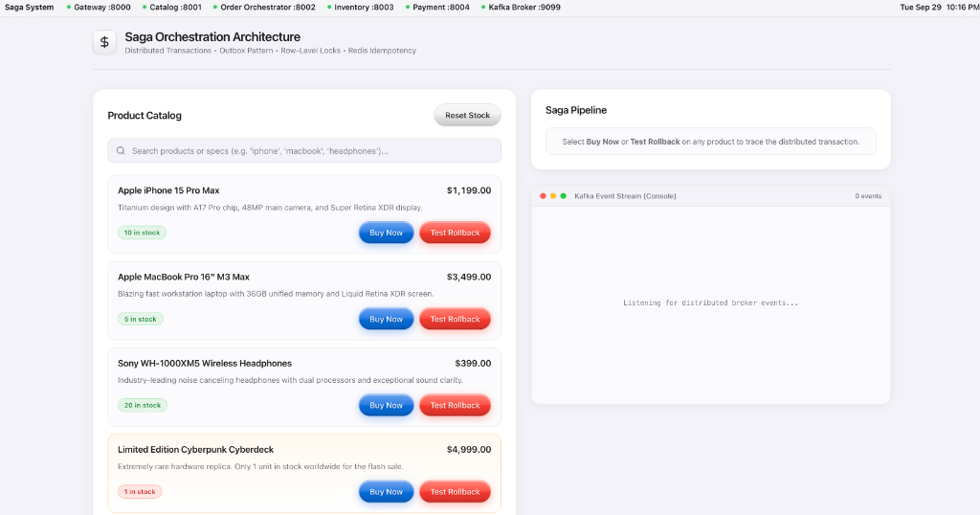
Task: Click the Reset Stock button
Action: point(467,115)
